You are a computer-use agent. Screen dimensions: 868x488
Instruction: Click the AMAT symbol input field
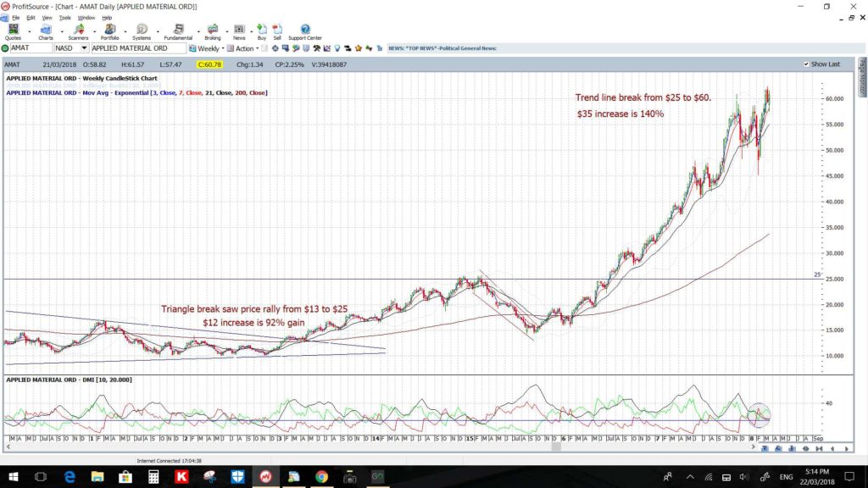click(x=31, y=48)
